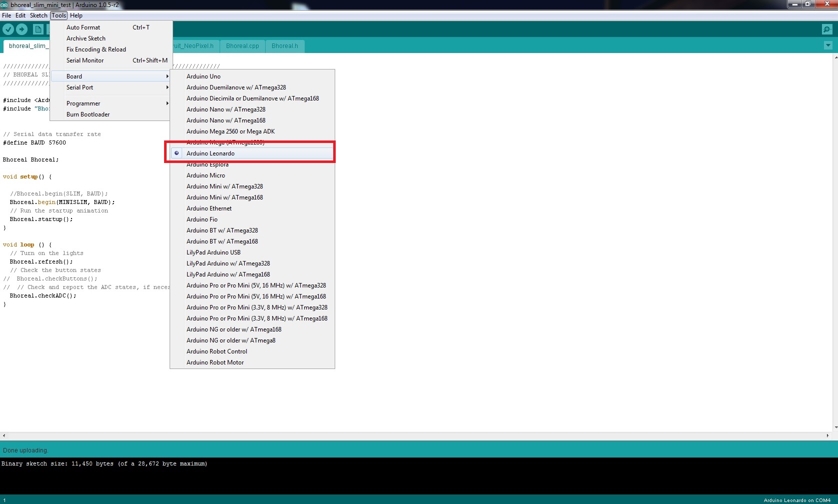This screenshot has height=504, width=838.
Task: Click the #define BAUD 57600 line
Action: click(35, 142)
